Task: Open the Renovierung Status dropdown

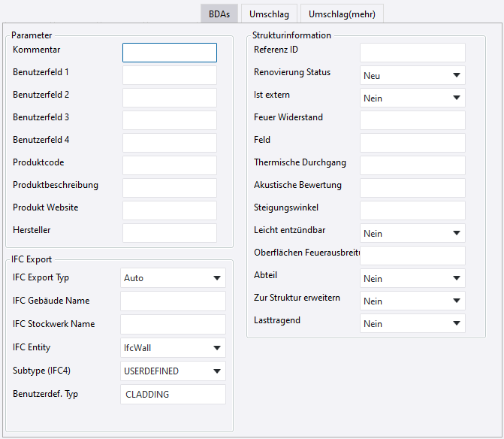Action: tap(412, 76)
